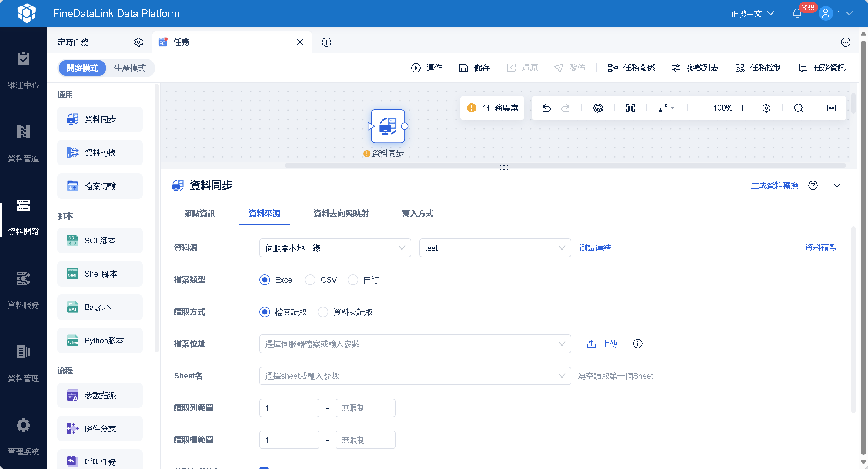Add a new tab with plus icon
The image size is (868, 469).
coord(326,42)
